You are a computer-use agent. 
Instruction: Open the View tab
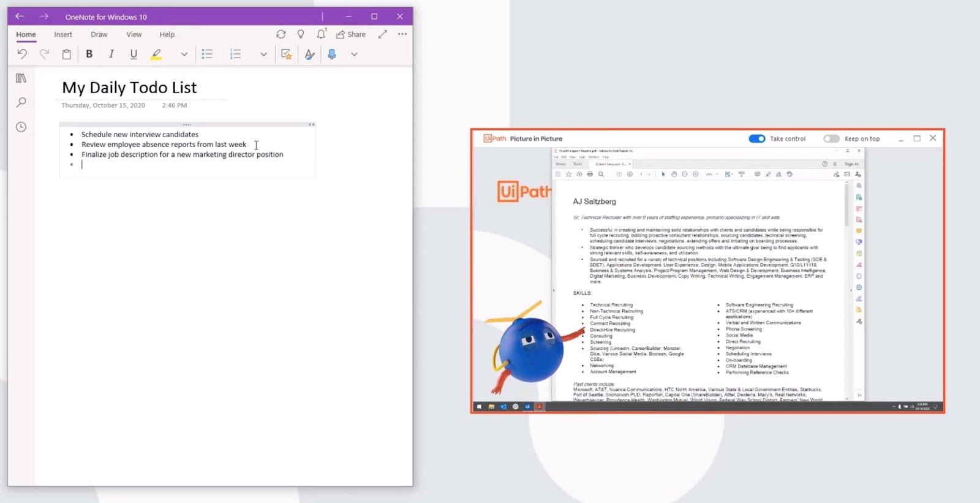pyautogui.click(x=134, y=34)
